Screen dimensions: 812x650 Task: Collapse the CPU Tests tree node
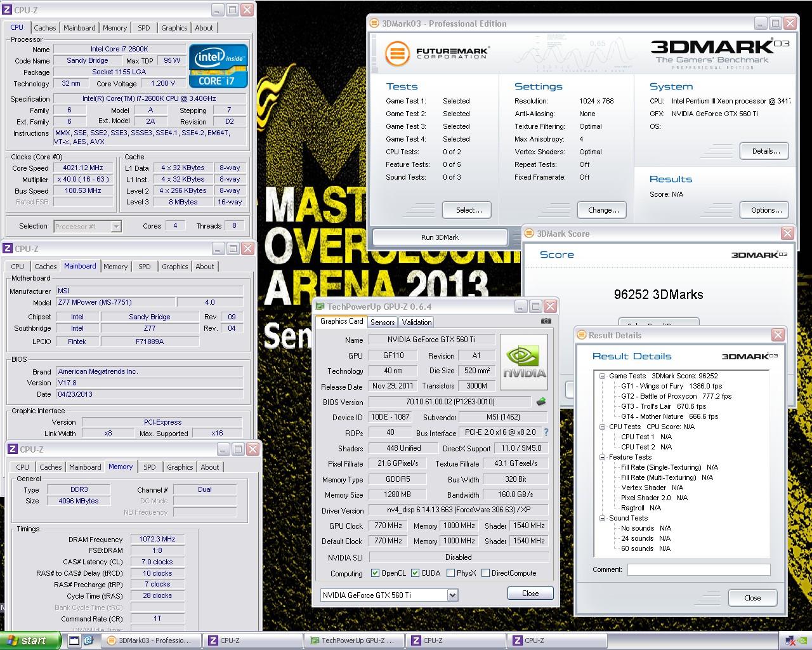(602, 427)
